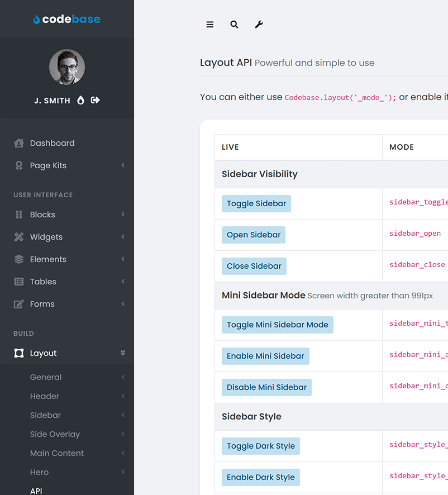448x495 pixels.
Task: Select the API submenu entry
Action: [36, 490]
